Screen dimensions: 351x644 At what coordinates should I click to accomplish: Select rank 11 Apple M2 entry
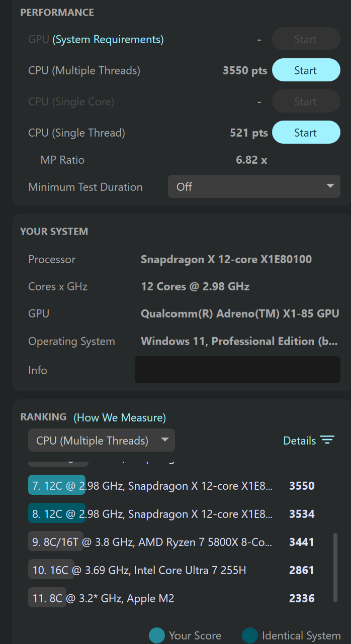coord(171,598)
